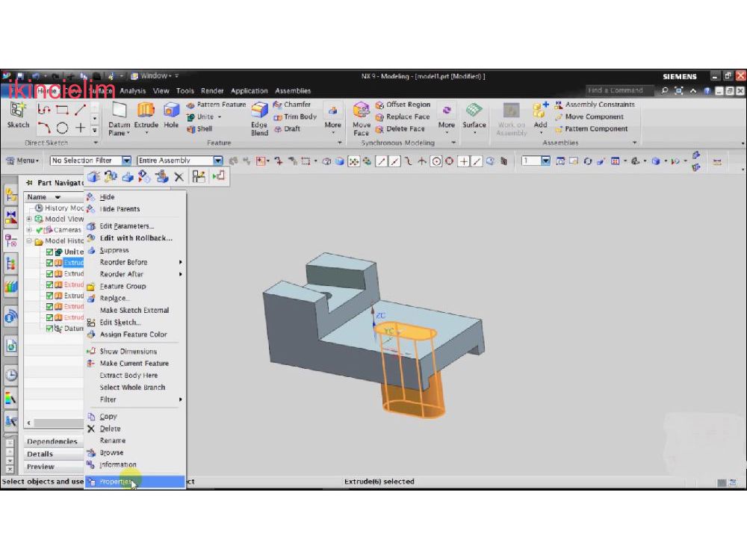Open the Hole feature tool
Screen dimensions: 747x560
click(x=171, y=116)
